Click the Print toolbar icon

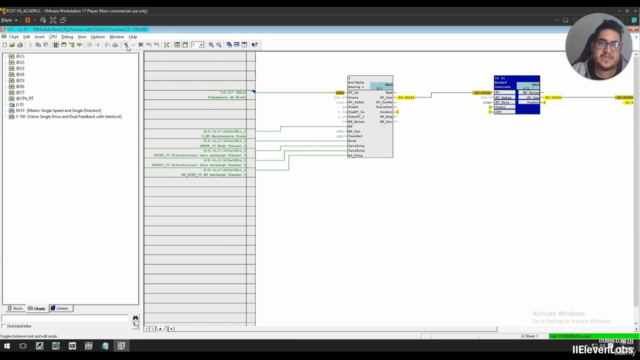coord(20,45)
